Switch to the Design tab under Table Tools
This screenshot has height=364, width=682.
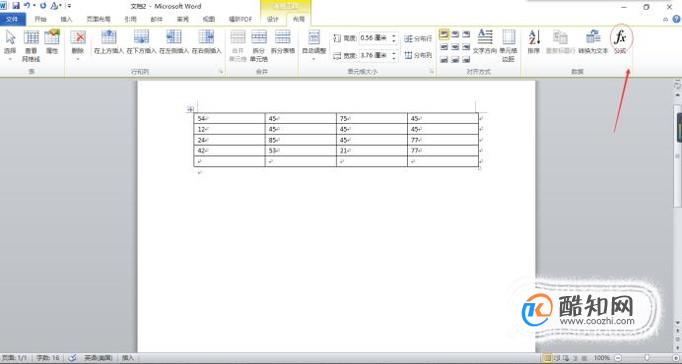pyautogui.click(x=273, y=19)
